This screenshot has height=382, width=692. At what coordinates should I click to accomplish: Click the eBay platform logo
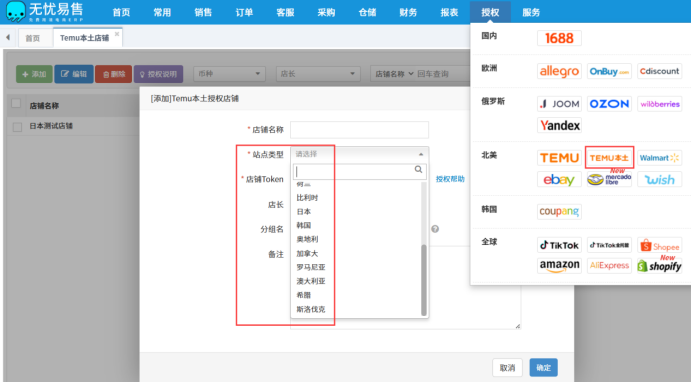[559, 180]
